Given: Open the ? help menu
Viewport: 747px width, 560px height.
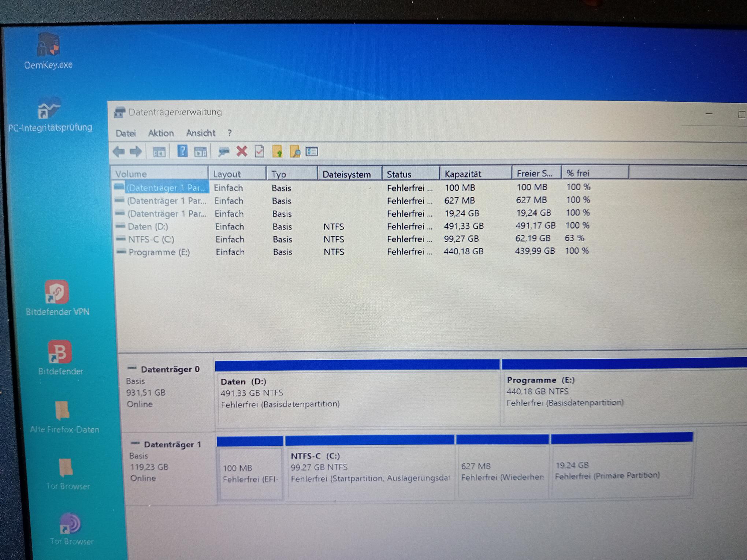Looking at the screenshot, I should [230, 133].
